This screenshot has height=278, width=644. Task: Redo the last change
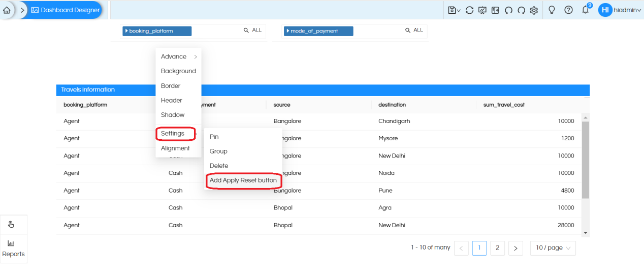pos(521,10)
